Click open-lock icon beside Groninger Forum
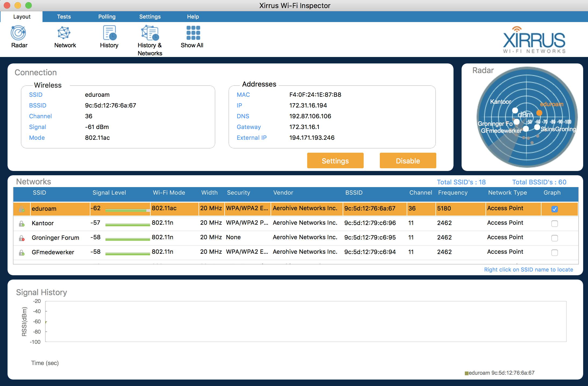This screenshot has height=386, width=588. click(22, 238)
